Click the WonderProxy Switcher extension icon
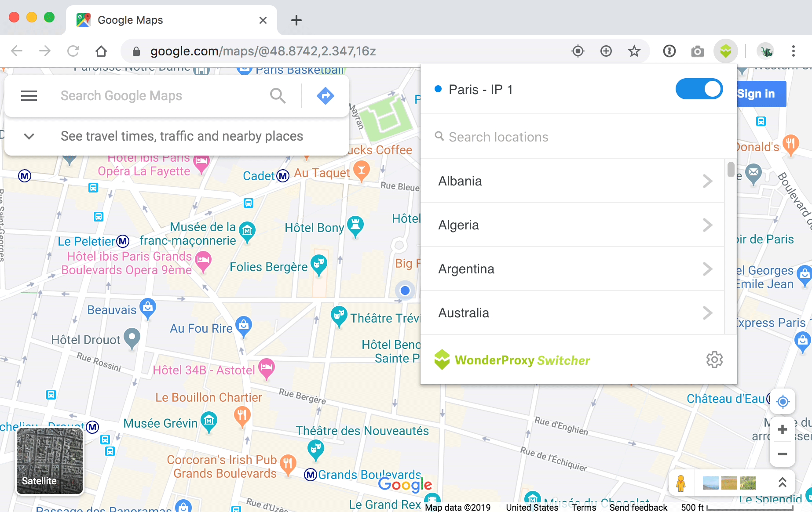 [725, 51]
